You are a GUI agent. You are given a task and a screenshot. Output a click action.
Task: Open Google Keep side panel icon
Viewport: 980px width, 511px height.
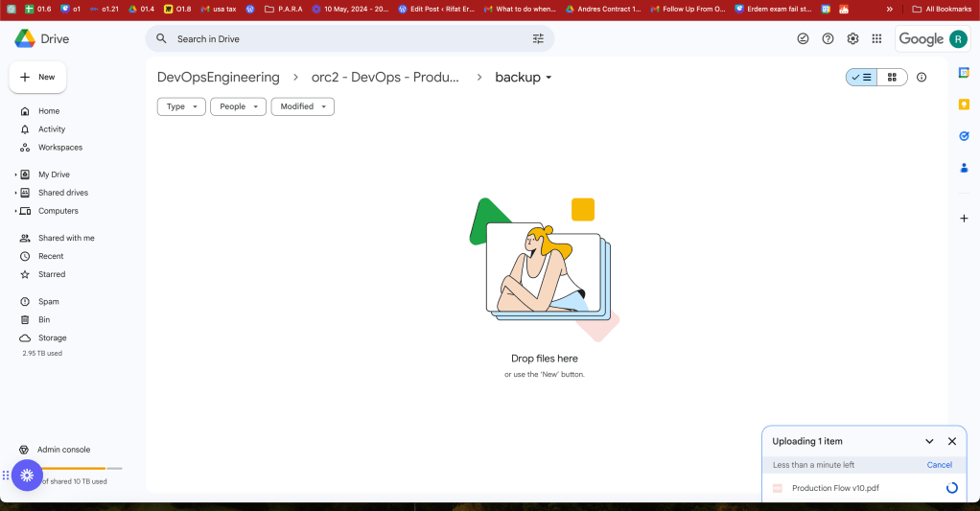click(x=964, y=105)
